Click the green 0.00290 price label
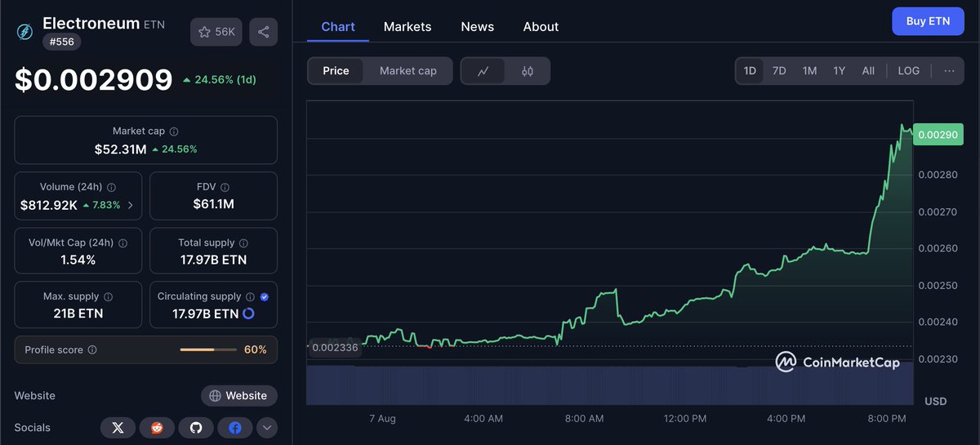The height and width of the screenshot is (445, 980). click(938, 134)
